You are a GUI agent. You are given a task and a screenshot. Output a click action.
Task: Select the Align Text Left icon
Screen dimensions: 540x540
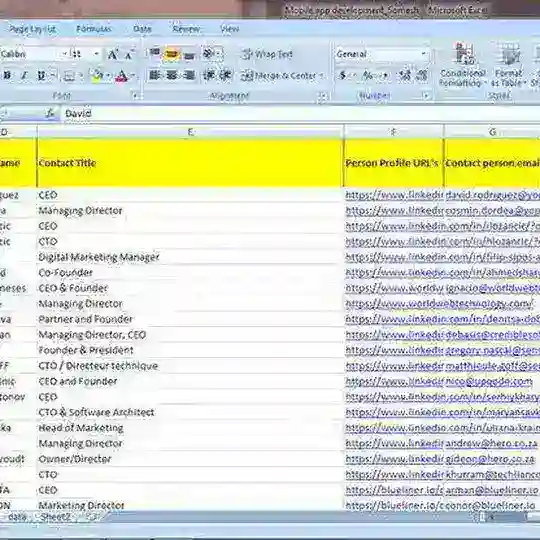(155, 75)
